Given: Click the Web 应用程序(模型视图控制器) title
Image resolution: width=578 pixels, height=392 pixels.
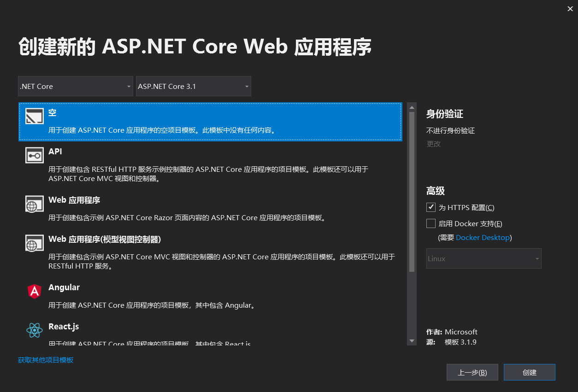Looking at the screenshot, I should coord(105,239).
